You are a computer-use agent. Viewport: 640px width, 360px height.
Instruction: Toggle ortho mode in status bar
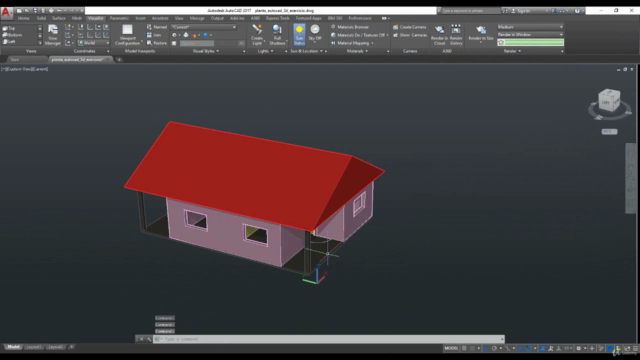(486, 348)
